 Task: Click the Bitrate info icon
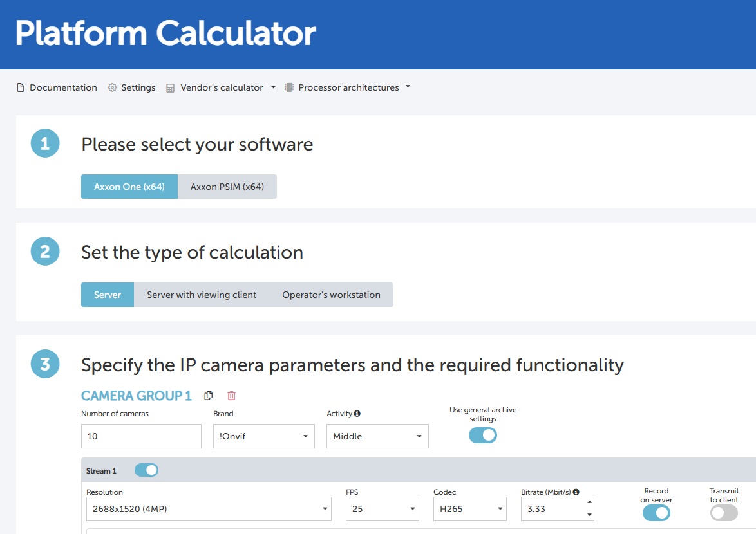576,492
